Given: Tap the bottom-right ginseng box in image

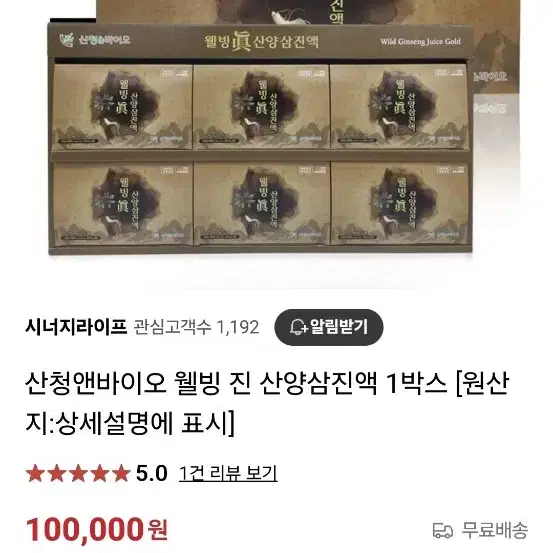Looking at the screenshot, I should pyautogui.click(x=400, y=203).
